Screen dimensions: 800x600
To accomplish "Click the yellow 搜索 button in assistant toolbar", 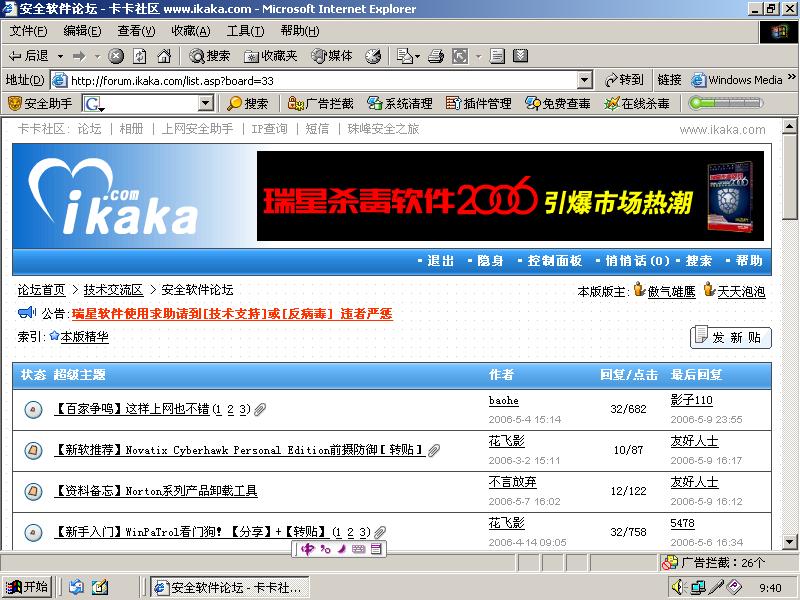I will pos(248,104).
